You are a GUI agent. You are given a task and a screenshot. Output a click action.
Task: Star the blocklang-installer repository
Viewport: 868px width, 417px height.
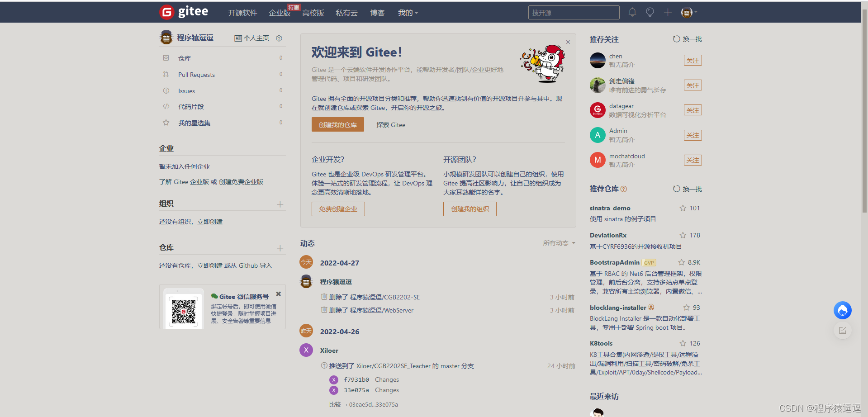click(686, 308)
